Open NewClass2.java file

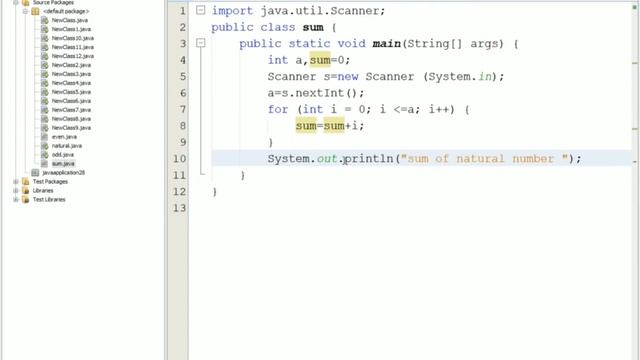pyautogui.click(x=71, y=65)
